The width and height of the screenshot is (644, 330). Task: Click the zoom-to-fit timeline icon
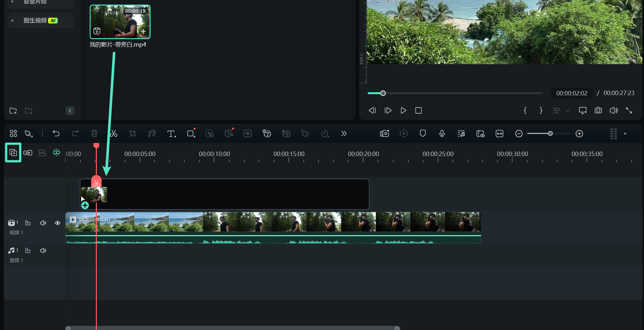click(x=500, y=133)
